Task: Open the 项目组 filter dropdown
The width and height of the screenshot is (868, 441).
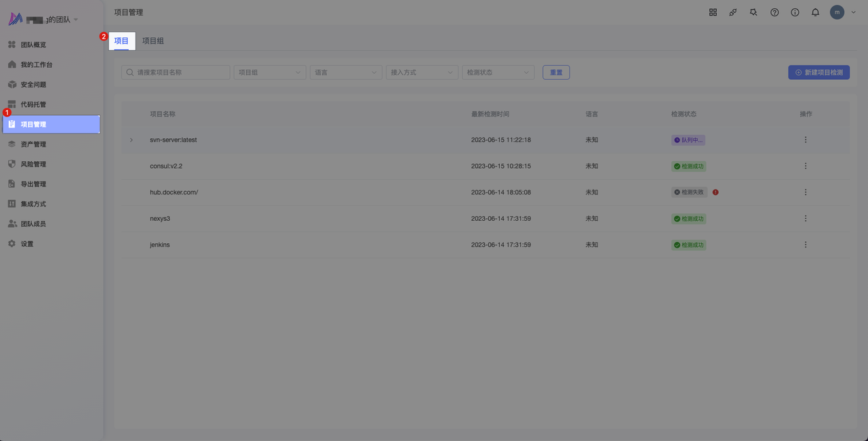Action: pos(269,72)
